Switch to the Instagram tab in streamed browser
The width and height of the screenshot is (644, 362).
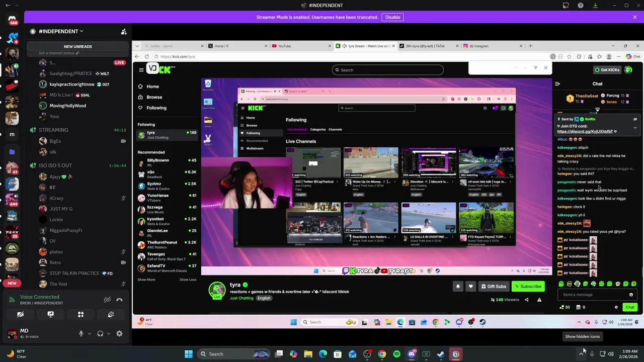[492, 46]
